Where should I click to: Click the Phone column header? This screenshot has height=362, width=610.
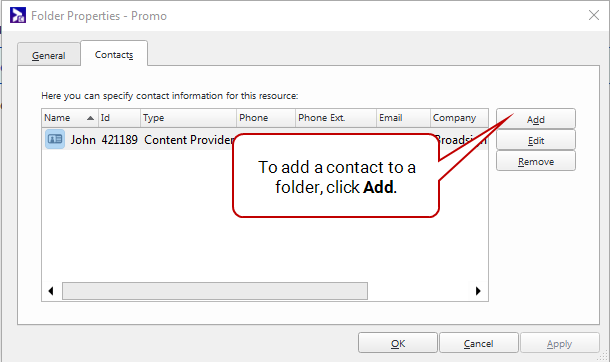point(266,118)
